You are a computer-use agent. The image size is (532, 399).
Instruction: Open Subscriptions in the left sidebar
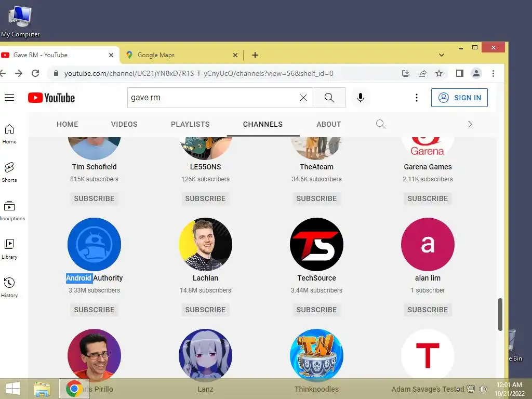tap(10, 210)
